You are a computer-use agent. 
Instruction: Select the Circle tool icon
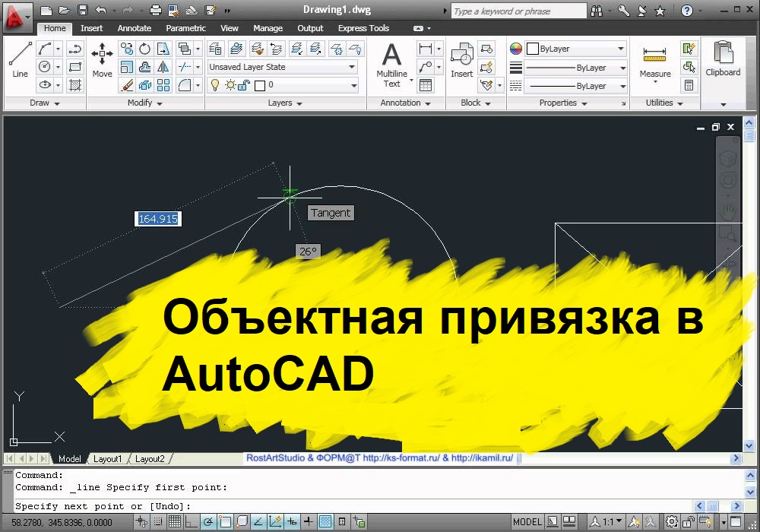point(45,67)
